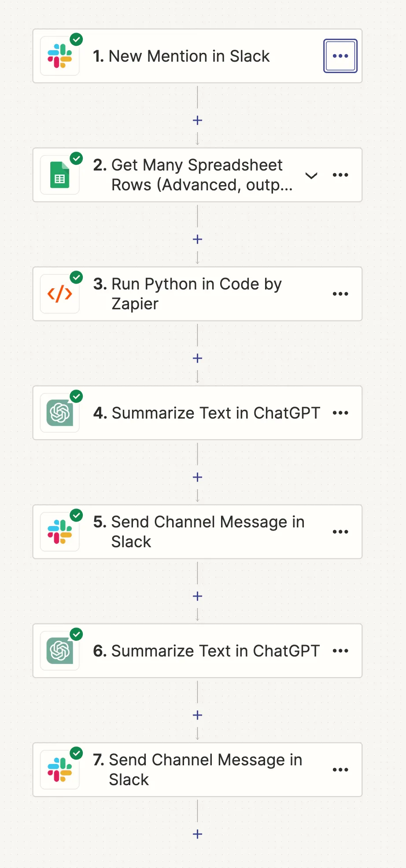Add a step after New Mention in Slack

(x=197, y=120)
